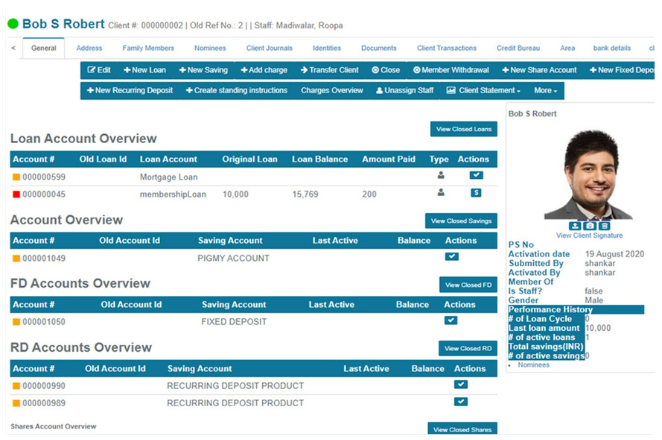Screen dimensions: 662x440
Task: Create a New Saving account
Action: pyautogui.click(x=203, y=70)
